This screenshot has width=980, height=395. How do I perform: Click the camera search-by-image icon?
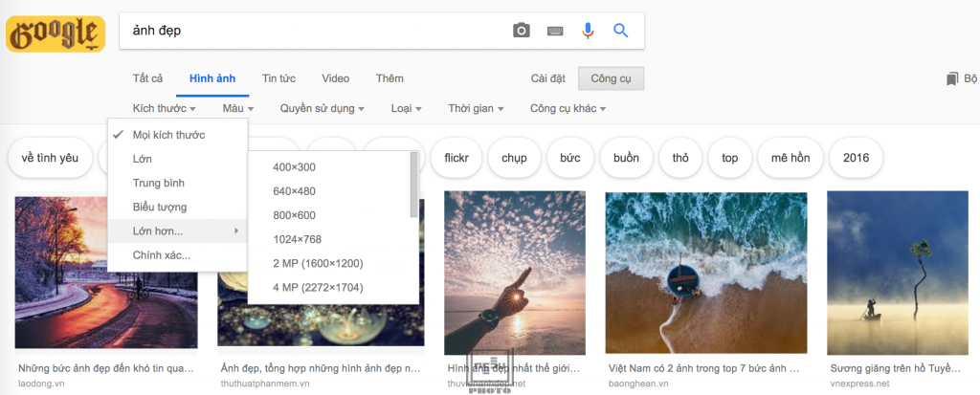tap(522, 30)
